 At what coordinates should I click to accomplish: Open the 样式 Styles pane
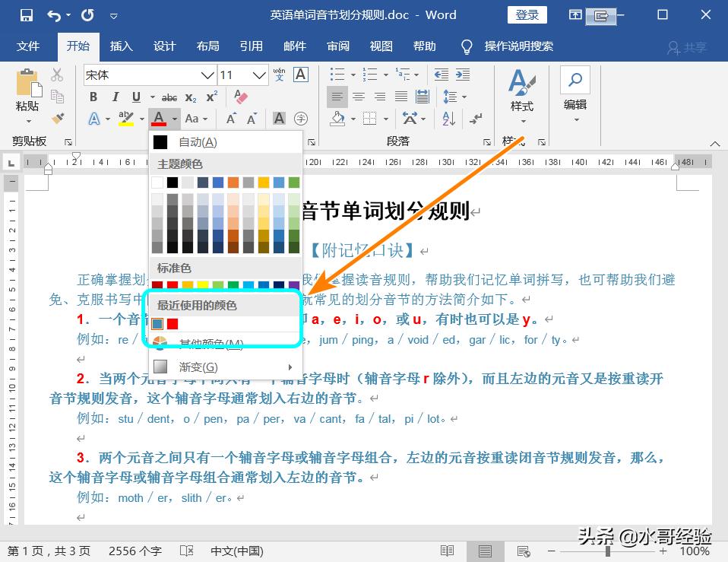coord(521,91)
